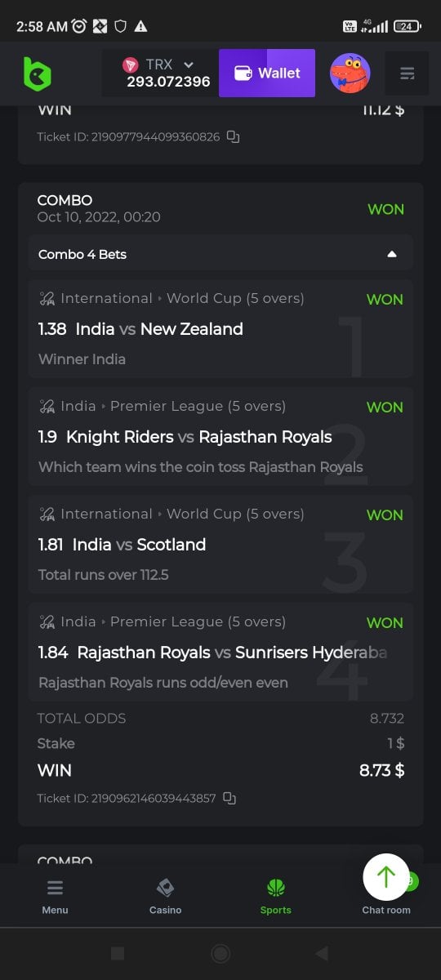This screenshot has height=980, width=441.
Task: Switch to the Casino tab
Action: pyautogui.click(x=165, y=896)
